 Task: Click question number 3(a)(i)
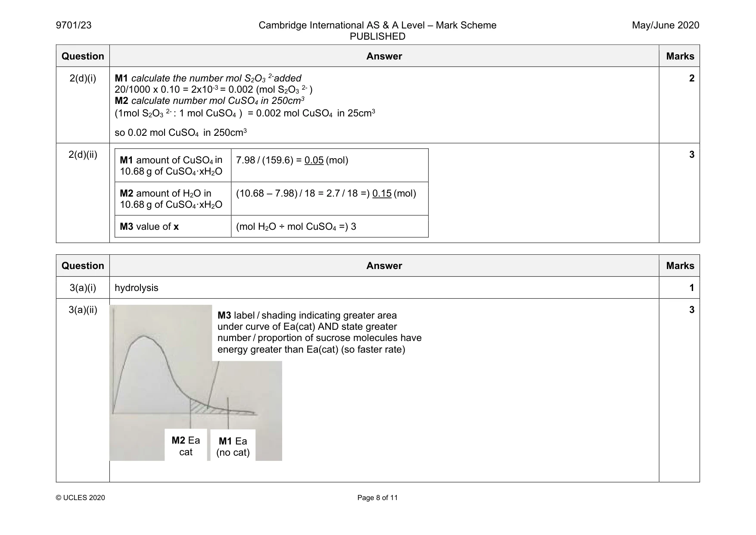coord(83,288)
